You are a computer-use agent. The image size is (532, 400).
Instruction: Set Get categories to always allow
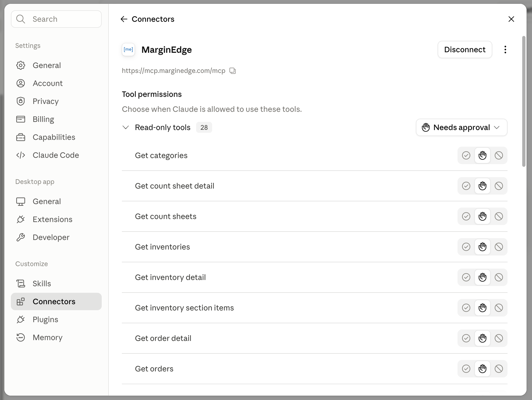click(466, 155)
